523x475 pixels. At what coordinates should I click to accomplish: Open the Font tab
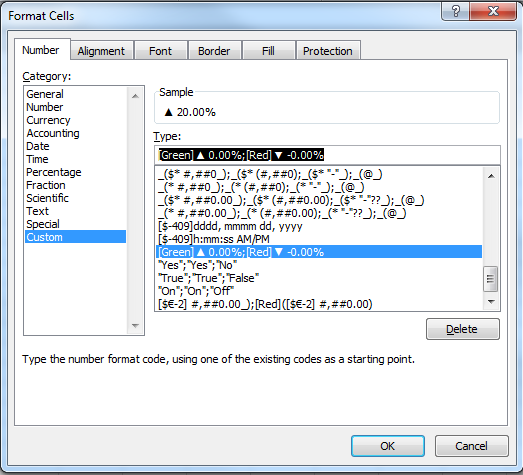pos(160,51)
